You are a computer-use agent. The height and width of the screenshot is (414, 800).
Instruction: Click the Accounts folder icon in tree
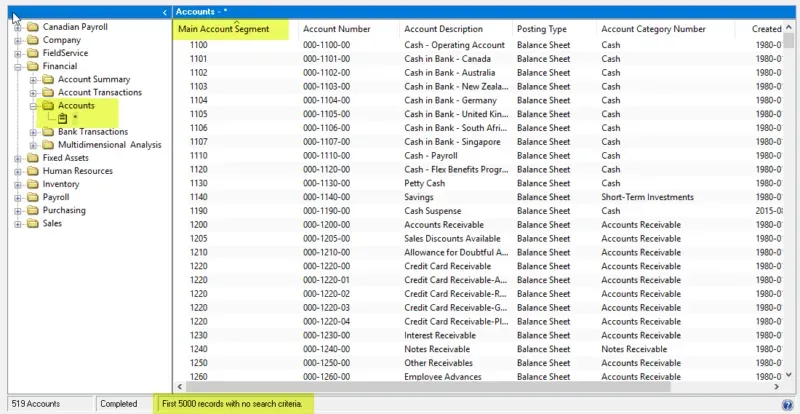[x=47, y=105]
